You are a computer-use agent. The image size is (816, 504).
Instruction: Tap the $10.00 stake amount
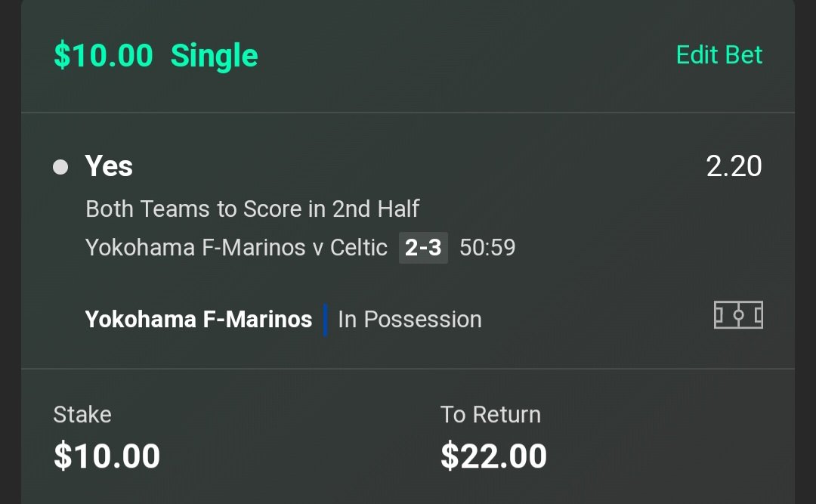[x=107, y=456]
